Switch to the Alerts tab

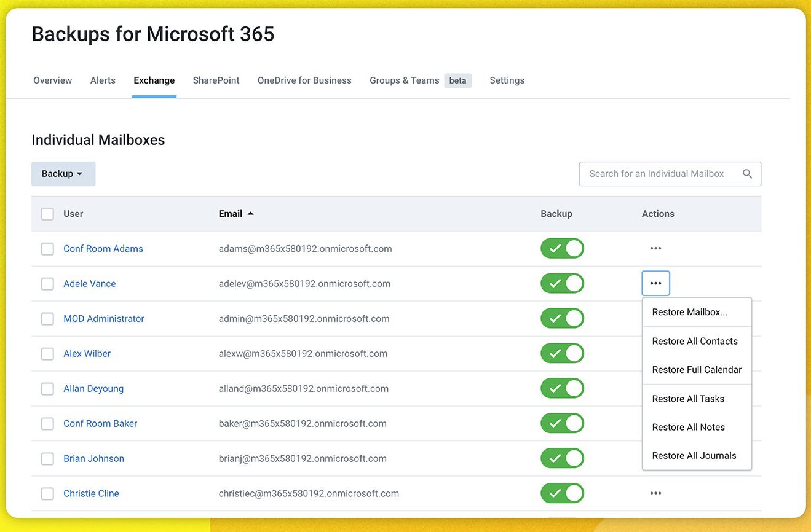[x=103, y=80]
